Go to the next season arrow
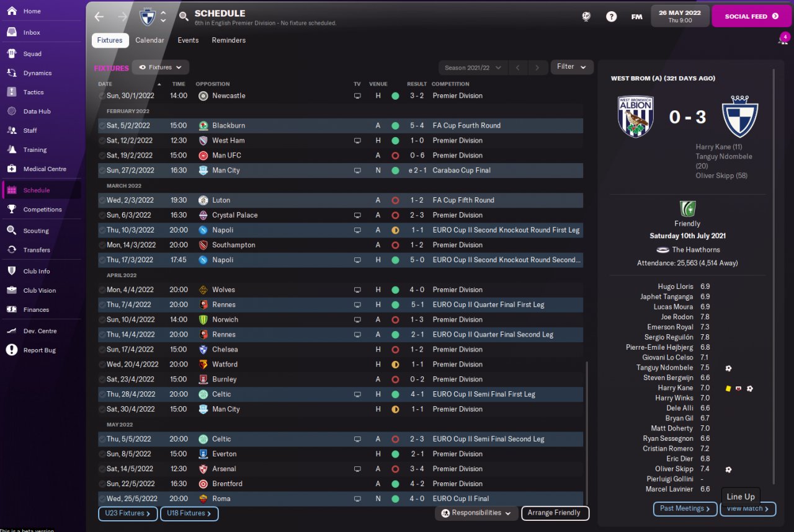Screen dimensions: 794x532 tap(538, 68)
